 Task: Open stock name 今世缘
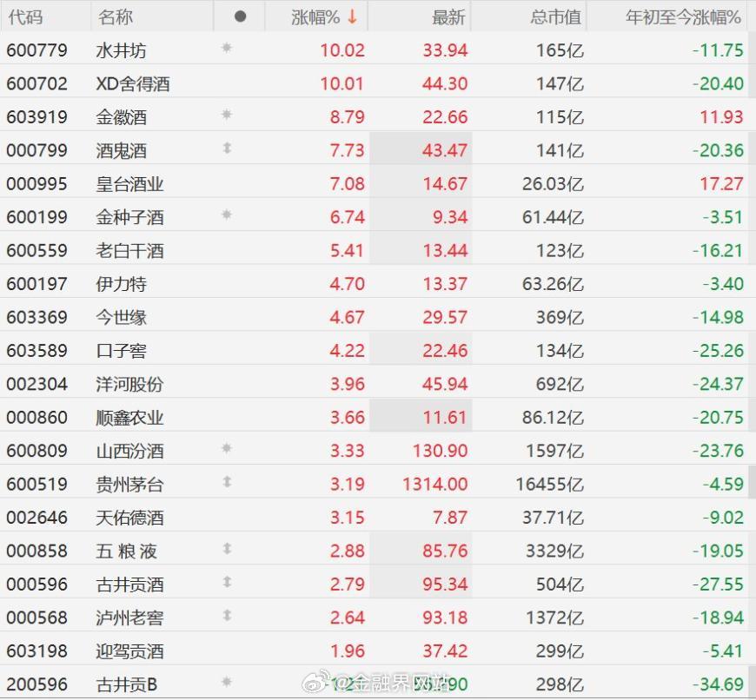pos(122,318)
